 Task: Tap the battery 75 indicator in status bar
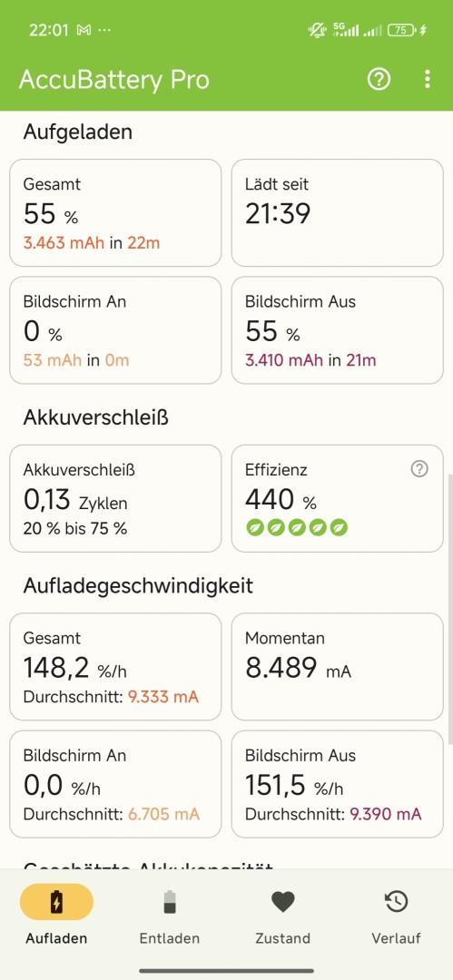point(401,30)
